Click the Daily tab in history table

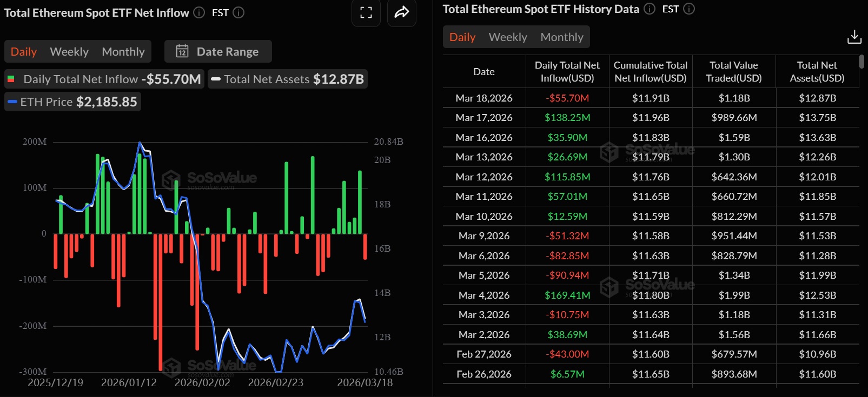click(462, 37)
